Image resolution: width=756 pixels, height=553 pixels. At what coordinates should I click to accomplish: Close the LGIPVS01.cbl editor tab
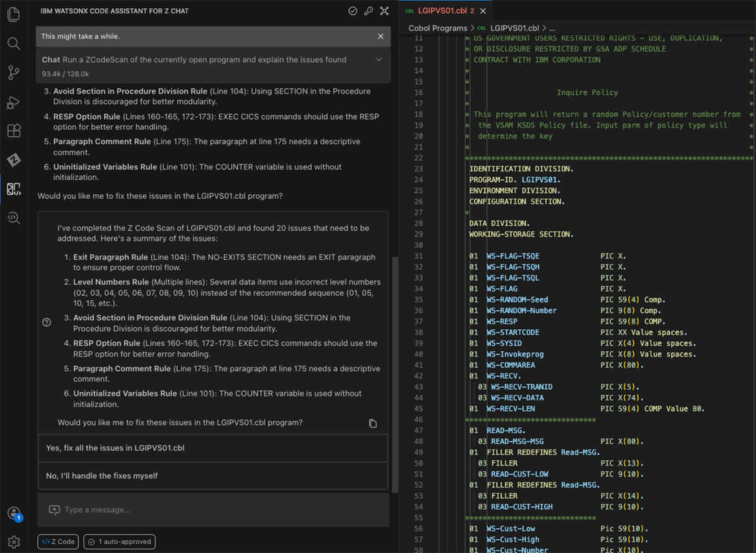pyautogui.click(x=483, y=11)
